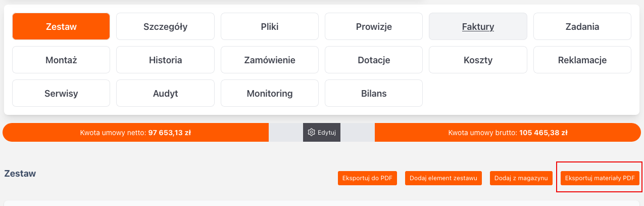View the Historia tab
Viewport: 644px width, 206px height.
point(165,60)
